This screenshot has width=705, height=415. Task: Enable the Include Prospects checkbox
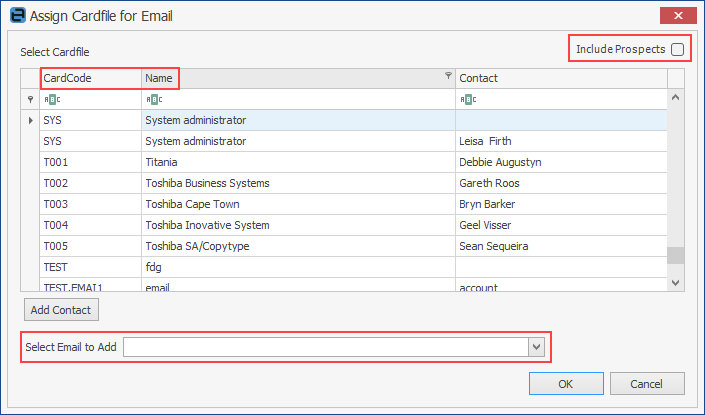coord(677,49)
